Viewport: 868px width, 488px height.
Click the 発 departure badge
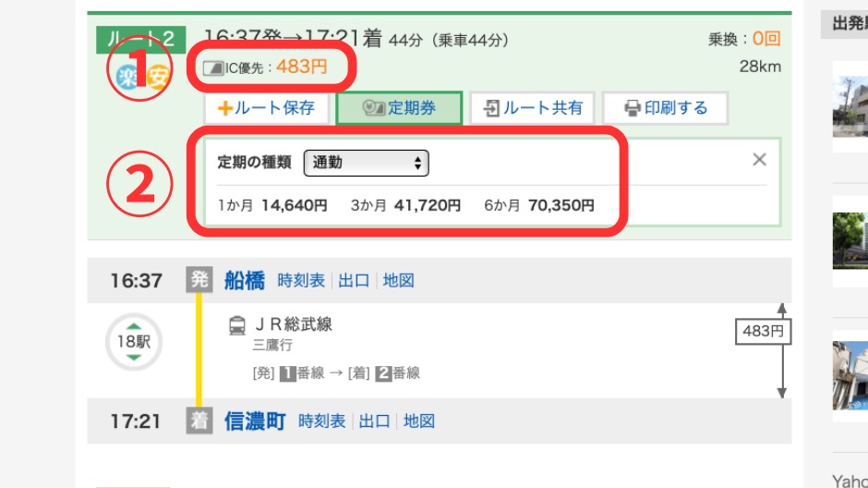click(199, 280)
